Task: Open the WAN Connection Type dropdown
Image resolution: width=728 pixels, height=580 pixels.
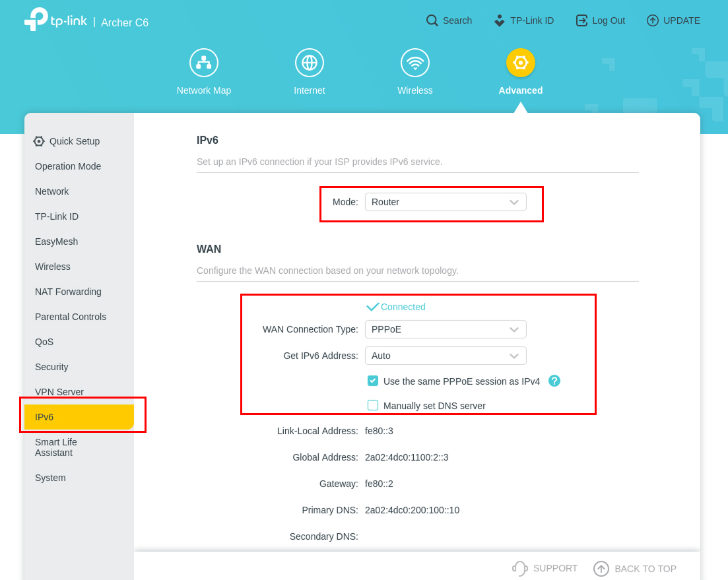Action: point(446,329)
